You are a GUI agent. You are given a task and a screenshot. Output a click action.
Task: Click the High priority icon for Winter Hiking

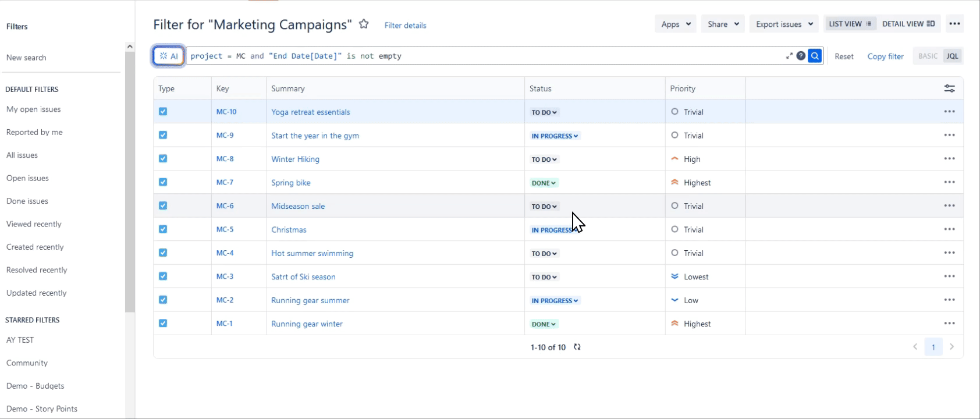(x=674, y=159)
